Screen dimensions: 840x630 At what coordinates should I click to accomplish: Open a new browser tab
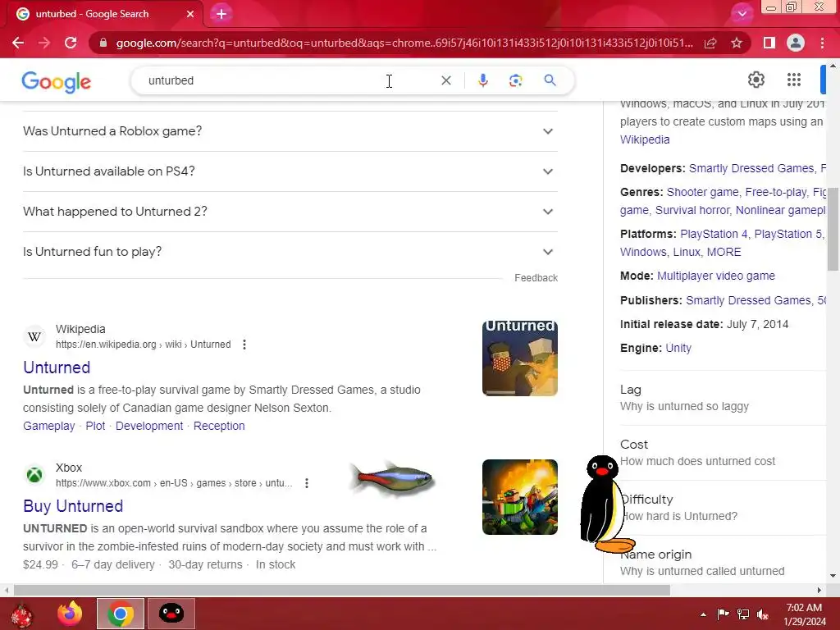(221, 14)
